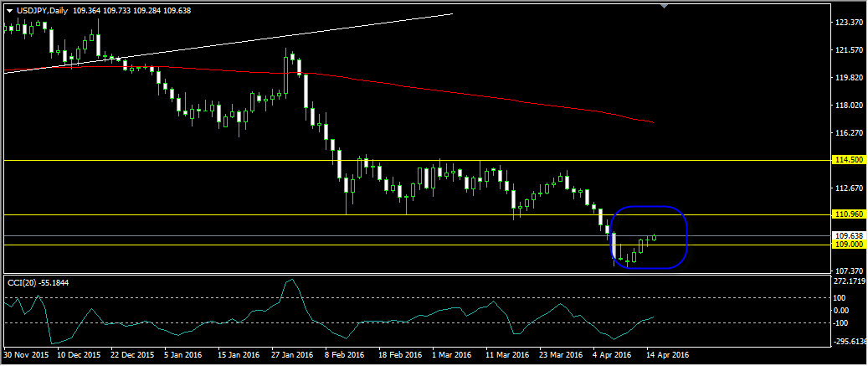Click the 116.270 price scale label
Image resolution: width=868 pixels, height=366 pixels.
[x=850, y=133]
